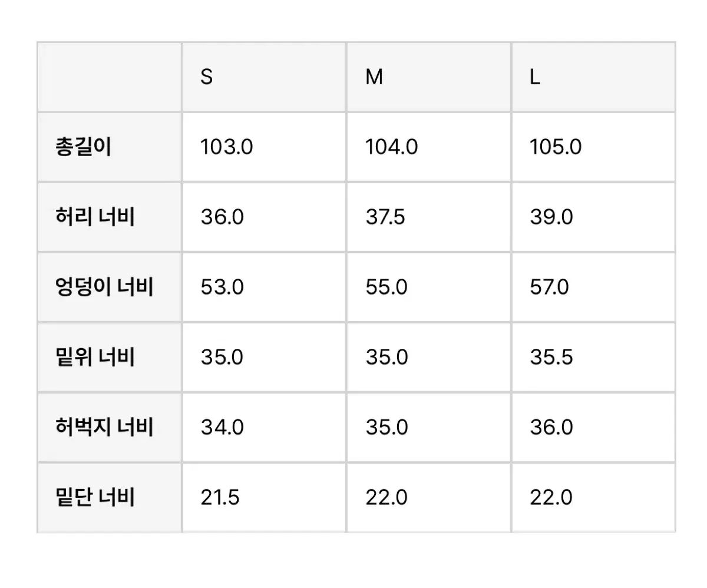Click the S size column header
Screen dimensions: 707x588
pyautogui.click(x=264, y=77)
